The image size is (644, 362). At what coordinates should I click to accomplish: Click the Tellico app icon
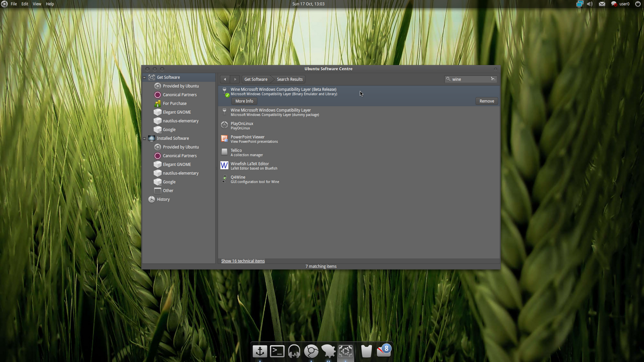tap(225, 152)
